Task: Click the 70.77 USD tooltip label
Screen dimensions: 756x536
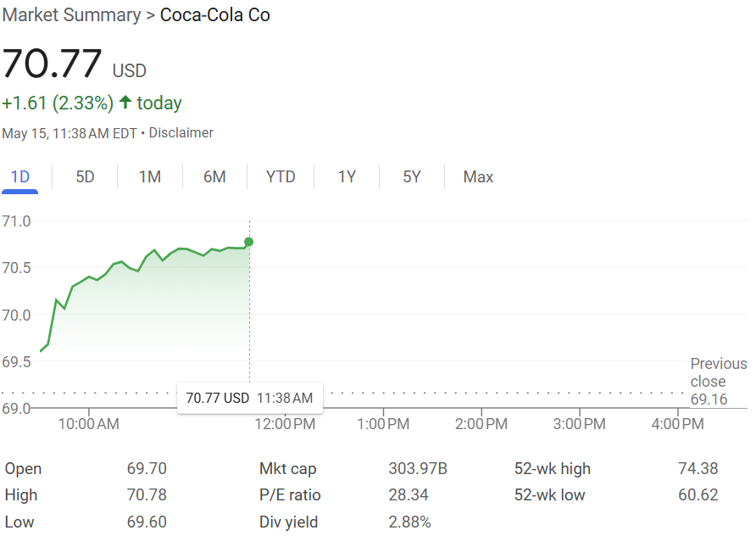Action: coord(217,398)
